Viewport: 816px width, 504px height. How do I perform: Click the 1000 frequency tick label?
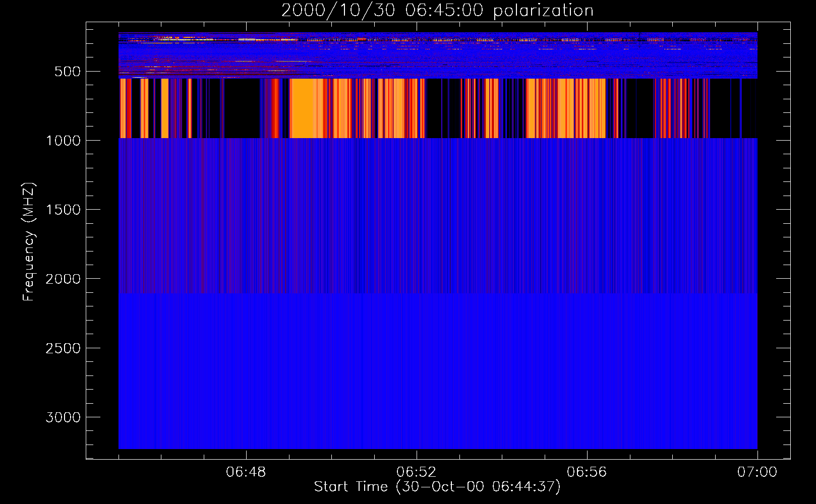click(63, 141)
